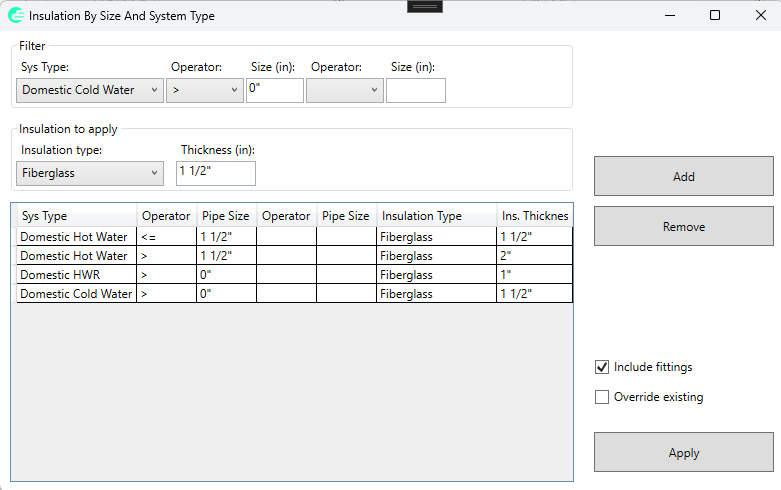Close the Insulation By Size dialog
The image size is (781, 490).
pos(760,15)
